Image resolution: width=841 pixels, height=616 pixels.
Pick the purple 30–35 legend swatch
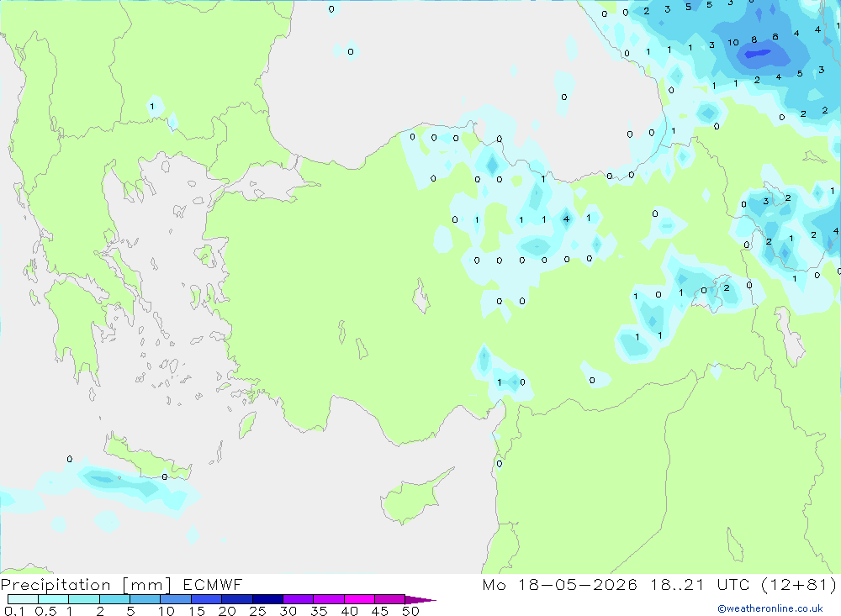pyautogui.click(x=298, y=599)
